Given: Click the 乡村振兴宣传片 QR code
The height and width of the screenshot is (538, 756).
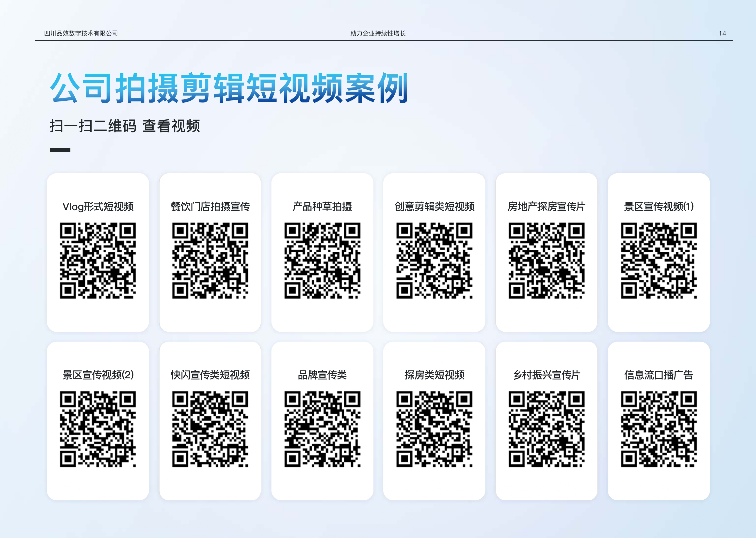Looking at the screenshot, I should point(547,429).
